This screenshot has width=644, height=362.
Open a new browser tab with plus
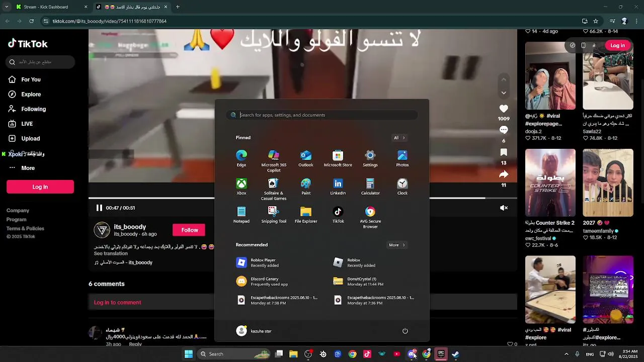pos(178,7)
